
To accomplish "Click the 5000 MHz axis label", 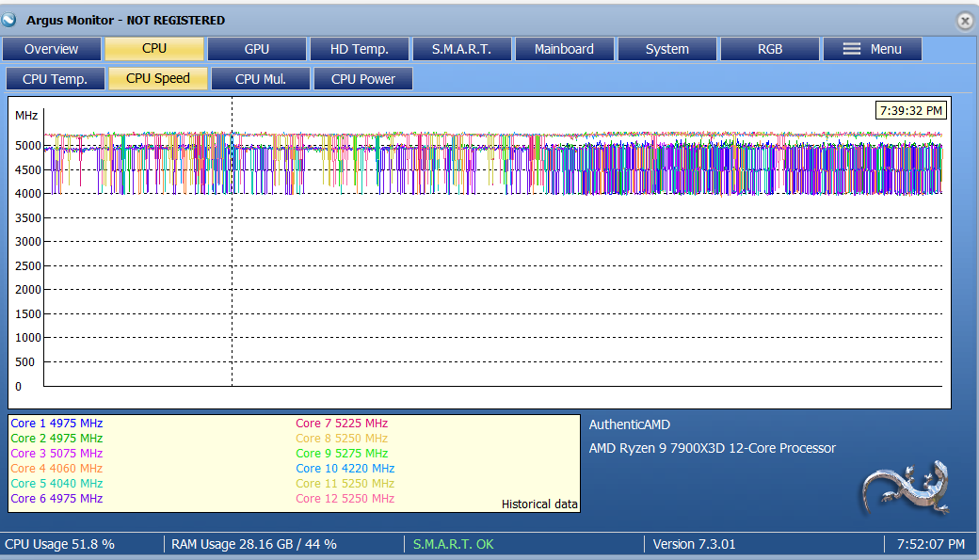I will click(x=28, y=146).
